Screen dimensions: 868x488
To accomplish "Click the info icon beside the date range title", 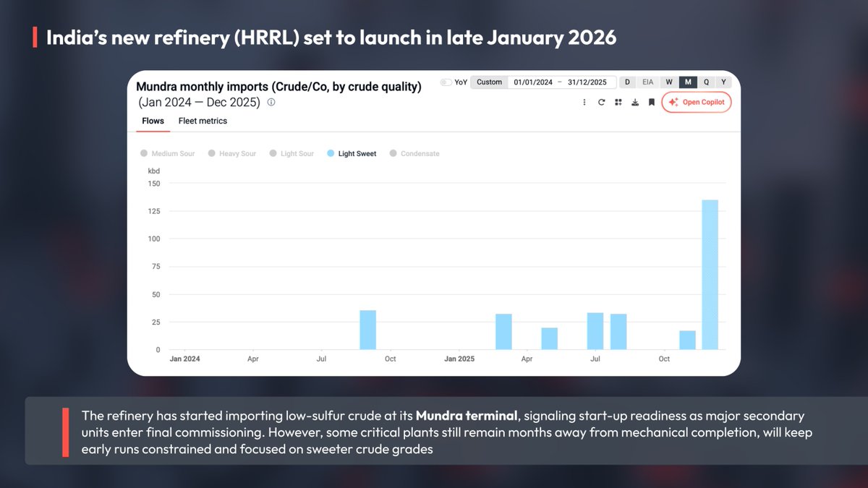I will [x=271, y=103].
